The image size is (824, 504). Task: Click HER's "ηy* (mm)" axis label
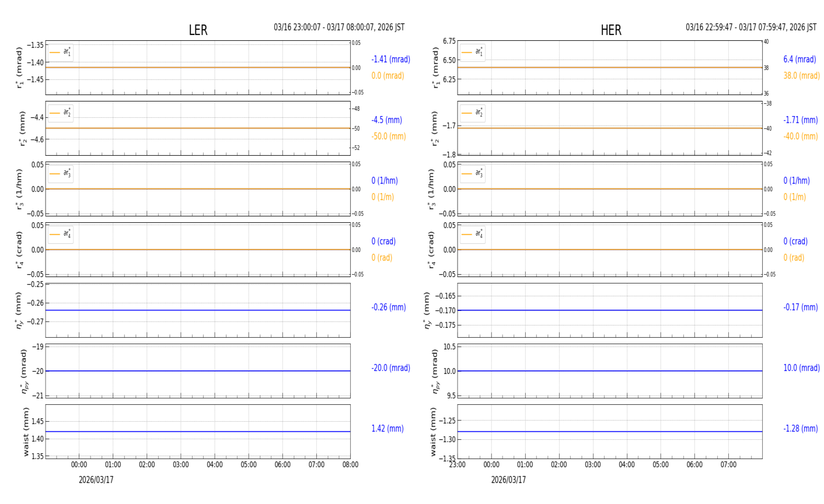[427, 310]
